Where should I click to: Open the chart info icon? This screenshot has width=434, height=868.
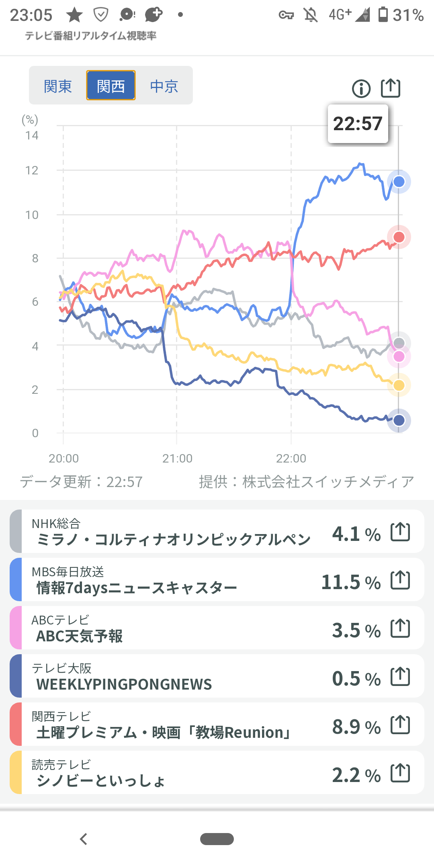(x=361, y=88)
